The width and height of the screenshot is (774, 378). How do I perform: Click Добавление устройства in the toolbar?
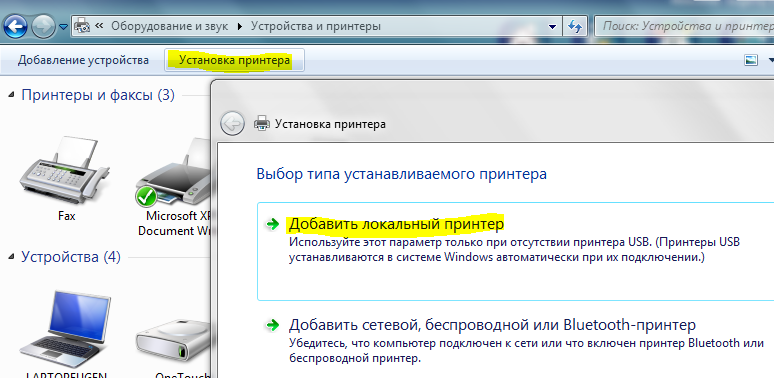83,60
